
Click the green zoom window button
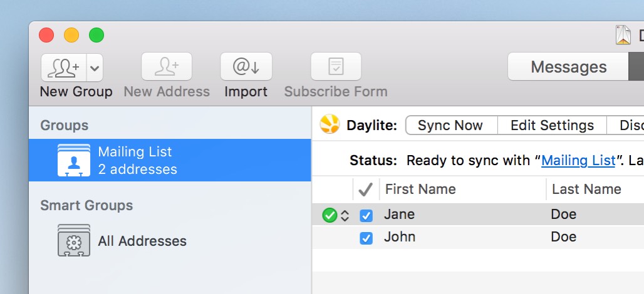click(x=96, y=35)
